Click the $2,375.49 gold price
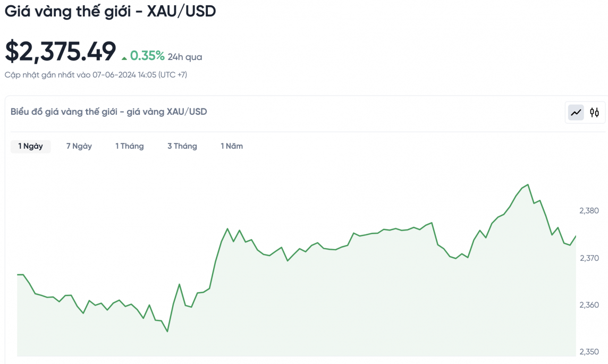 pyautogui.click(x=60, y=52)
